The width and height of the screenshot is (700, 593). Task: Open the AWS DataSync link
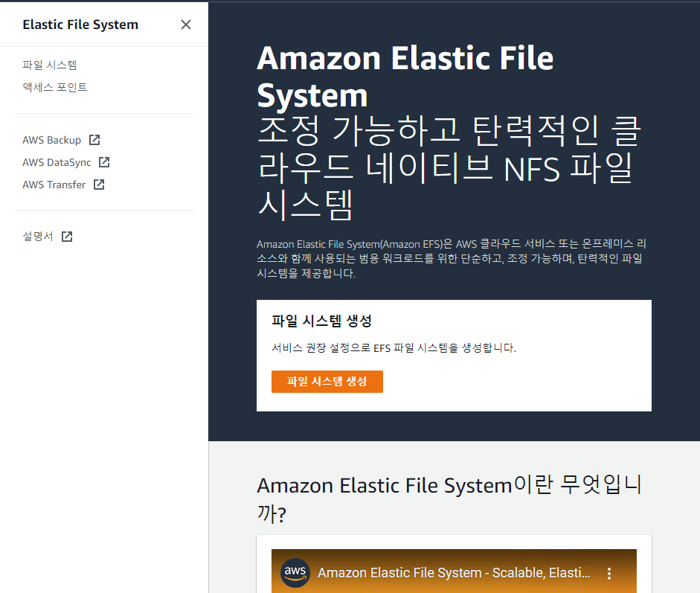57,162
